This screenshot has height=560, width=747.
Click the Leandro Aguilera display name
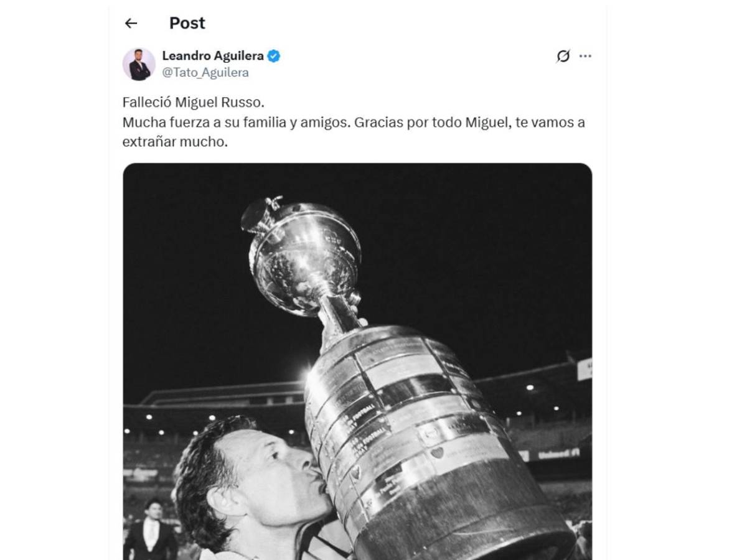coord(212,55)
